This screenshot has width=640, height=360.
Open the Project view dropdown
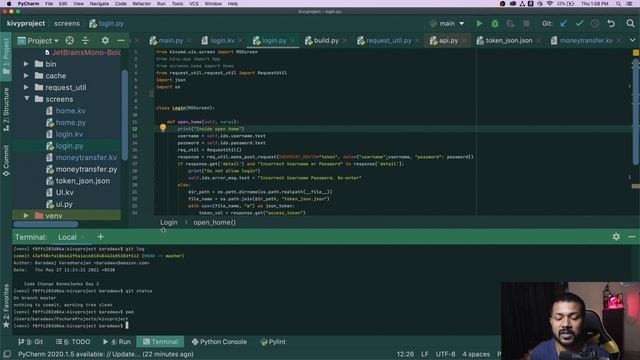(38, 40)
